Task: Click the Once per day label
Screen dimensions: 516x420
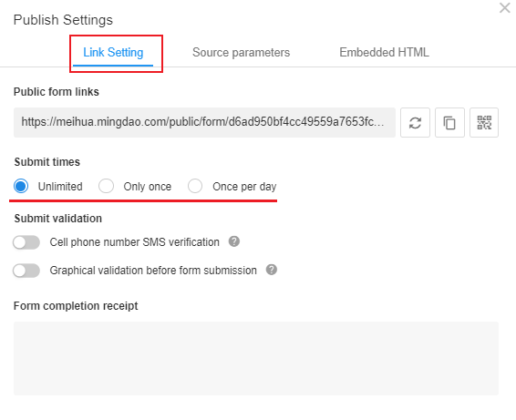Action: [244, 187]
